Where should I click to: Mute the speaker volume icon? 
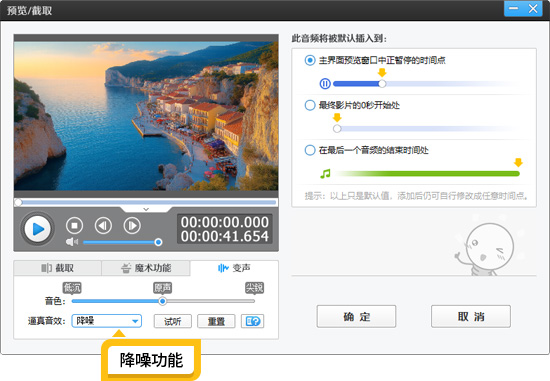click(72, 242)
